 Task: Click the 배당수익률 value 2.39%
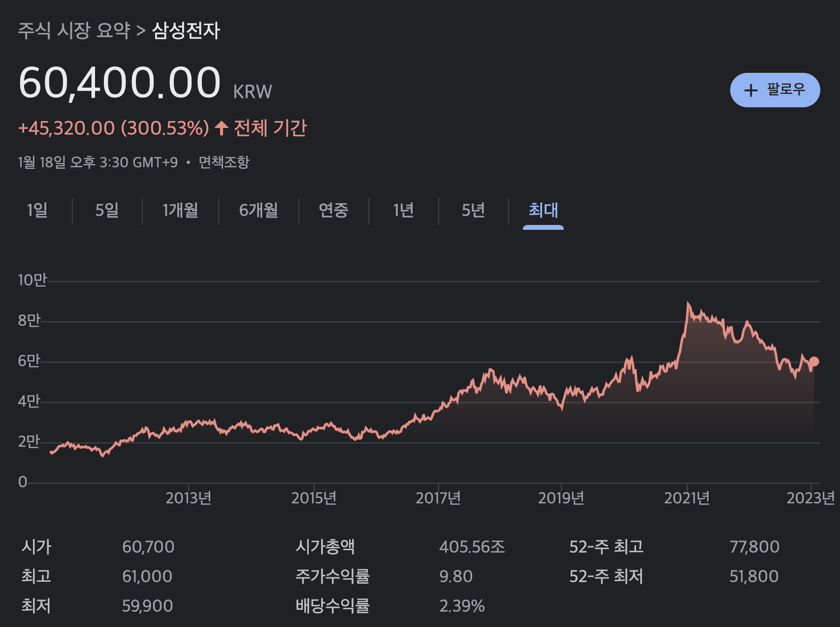point(462,606)
